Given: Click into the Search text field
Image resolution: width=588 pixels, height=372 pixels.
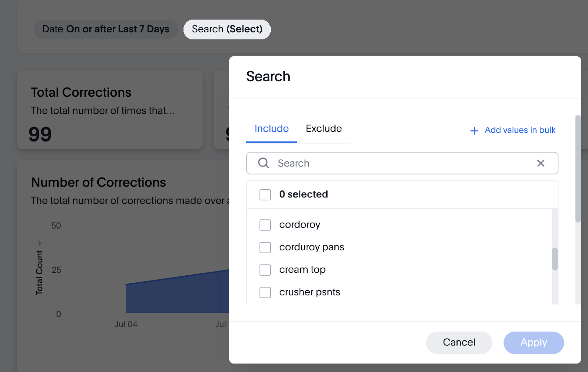Looking at the screenshot, I should click(x=402, y=163).
